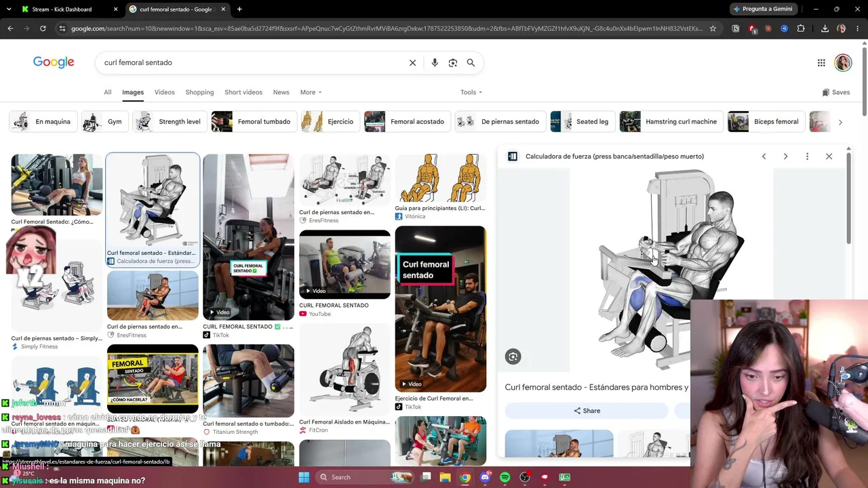
Task: Filter by the Strength level chip
Action: (169, 122)
